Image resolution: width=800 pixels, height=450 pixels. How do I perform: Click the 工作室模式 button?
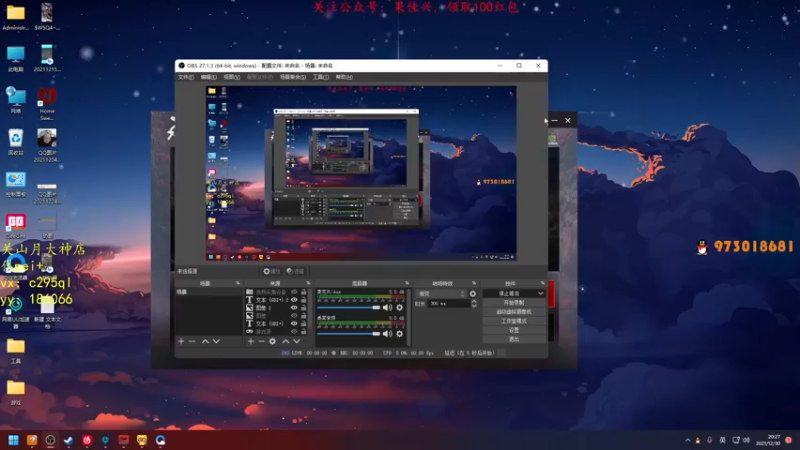(514, 321)
